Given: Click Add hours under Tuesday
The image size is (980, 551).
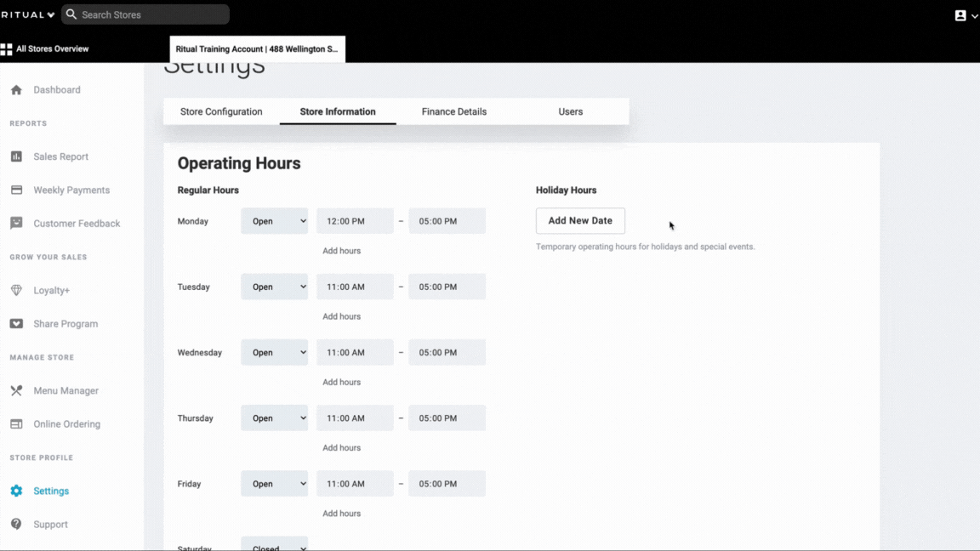Looking at the screenshot, I should pyautogui.click(x=341, y=316).
